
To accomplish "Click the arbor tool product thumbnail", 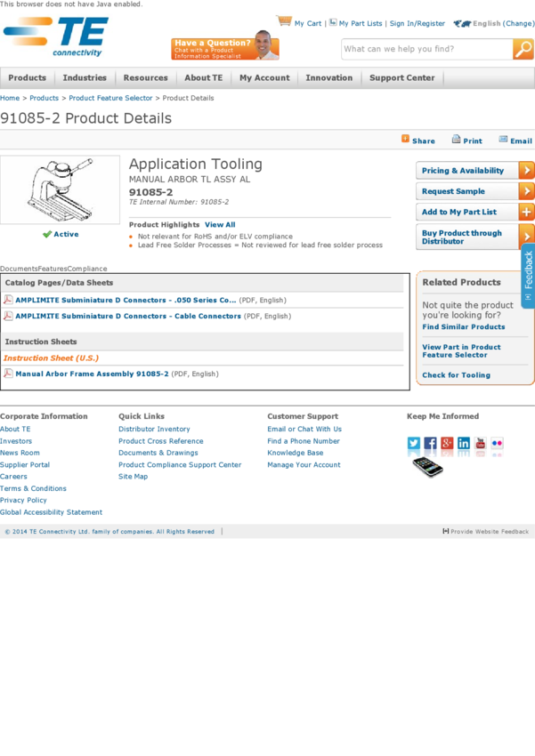I will click(x=61, y=189).
